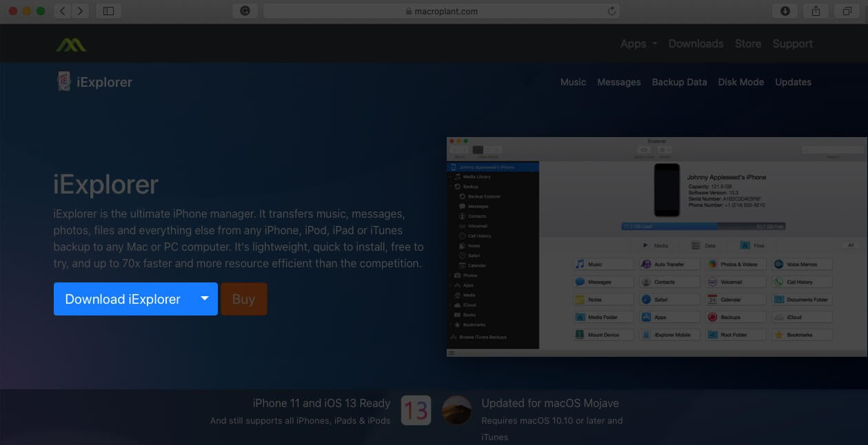Screen dimensions: 868x445
Task: Go forward using Safari's forward arrow
Action: pyautogui.click(x=81, y=11)
